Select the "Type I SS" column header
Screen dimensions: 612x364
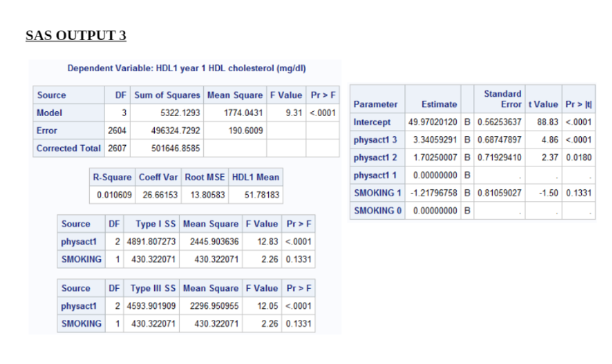coord(155,224)
